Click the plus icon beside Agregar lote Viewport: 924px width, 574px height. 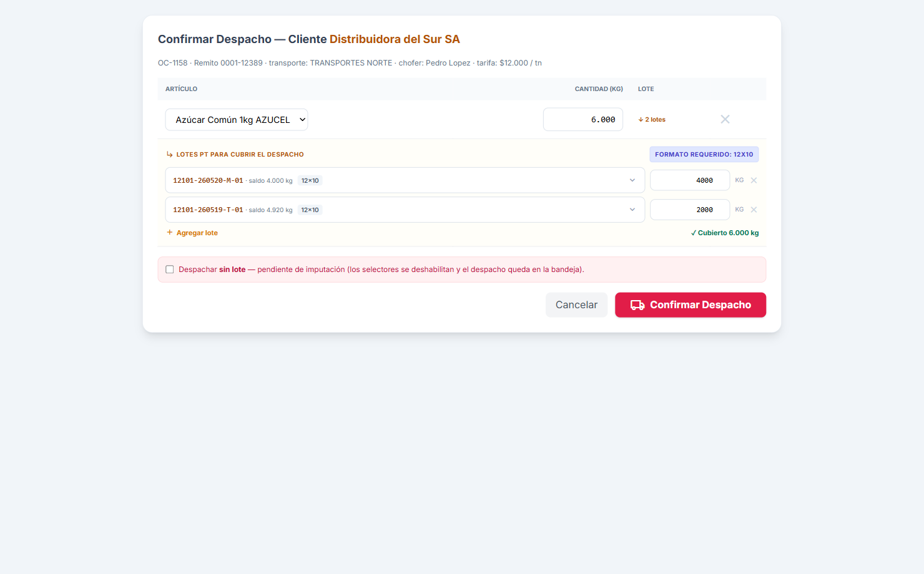(x=170, y=233)
